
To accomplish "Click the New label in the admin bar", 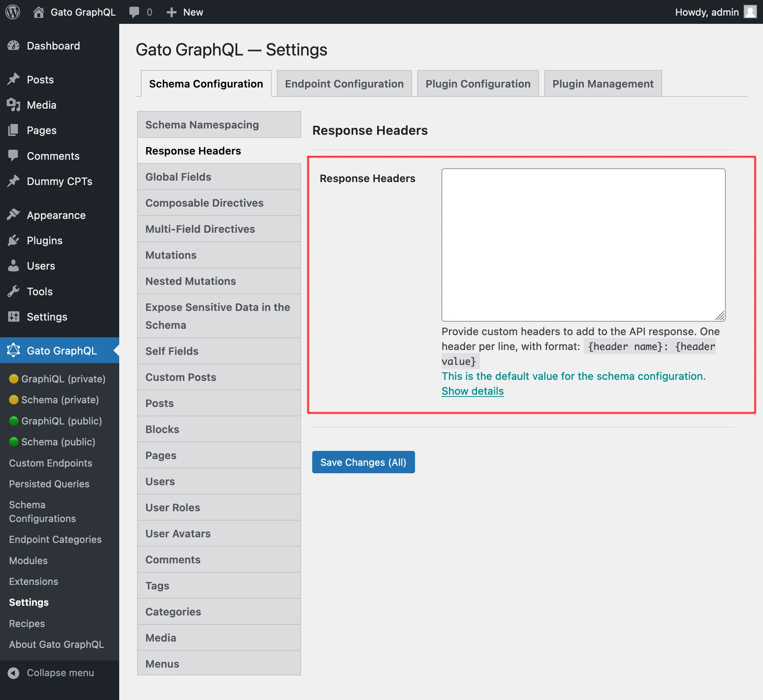I will point(193,12).
